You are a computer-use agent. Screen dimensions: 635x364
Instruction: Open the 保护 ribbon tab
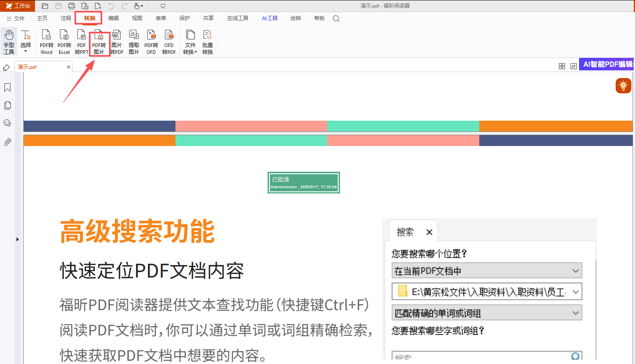(185, 18)
